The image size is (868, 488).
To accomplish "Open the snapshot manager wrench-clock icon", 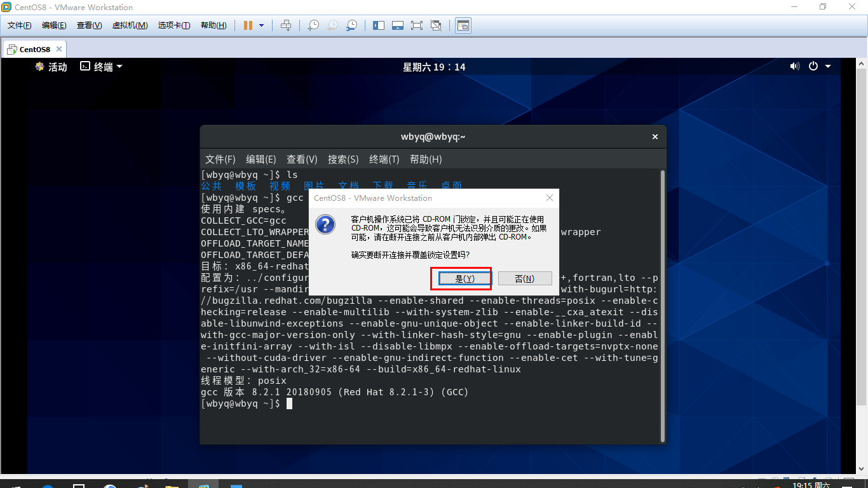I will pos(351,25).
